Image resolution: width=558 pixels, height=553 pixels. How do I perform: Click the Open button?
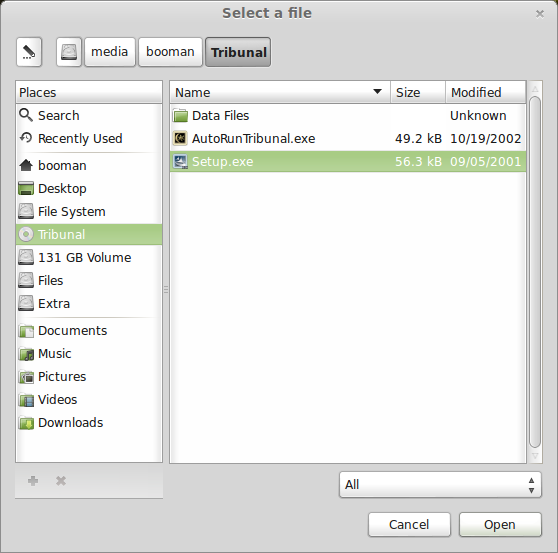(x=500, y=525)
